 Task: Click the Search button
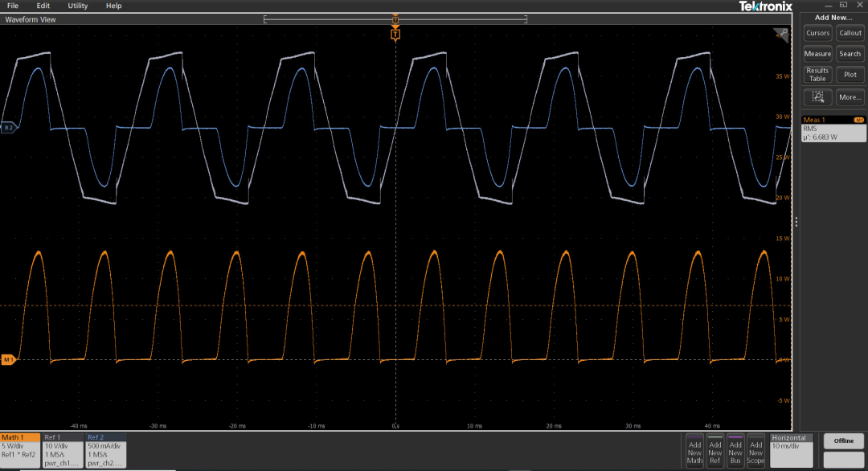pos(850,54)
